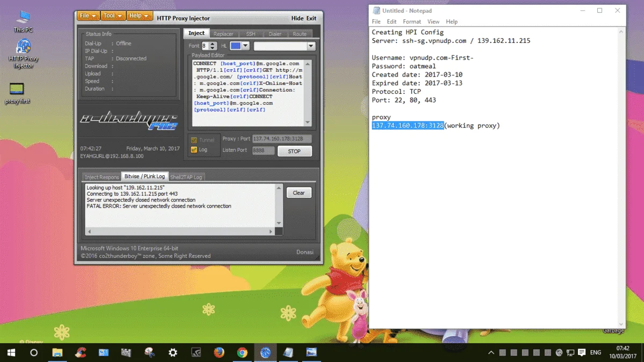Image resolution: width=644 pixels, height=362 pixels.
Task: Click Exit in HTTP Proxy Injector title
Action: click(x=311, y=18)
